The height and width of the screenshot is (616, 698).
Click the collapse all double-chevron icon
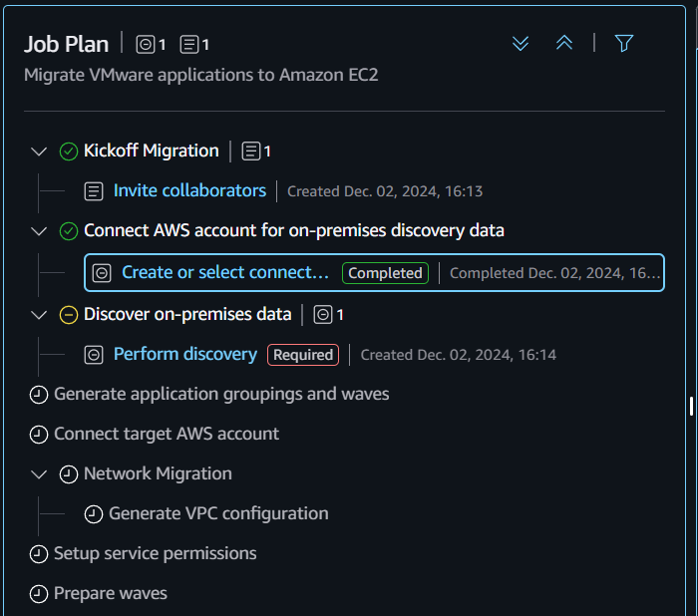coord(563,43)
